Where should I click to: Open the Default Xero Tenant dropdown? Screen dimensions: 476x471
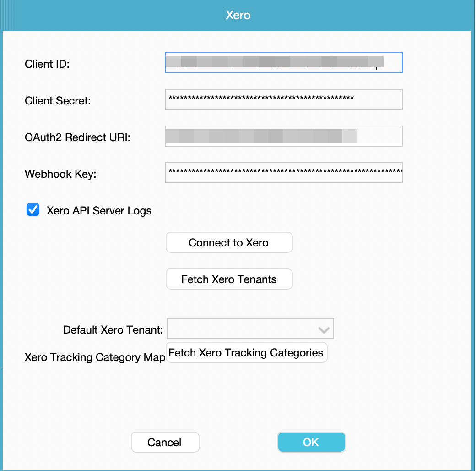pos(250,329)
